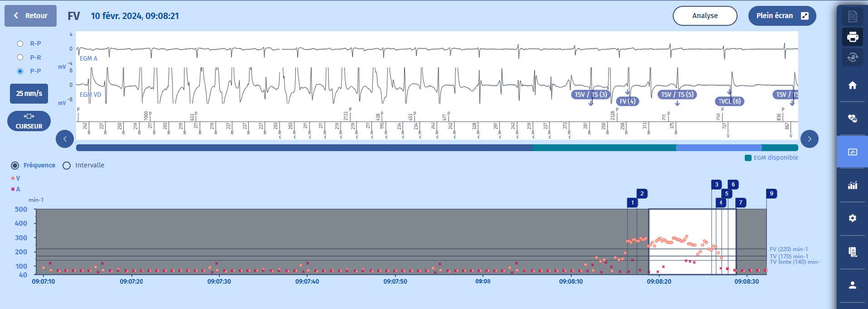Viewport: 868px width, 309px height.
Task: Open the heart monitoring icon
Action: tap(852, 119)
